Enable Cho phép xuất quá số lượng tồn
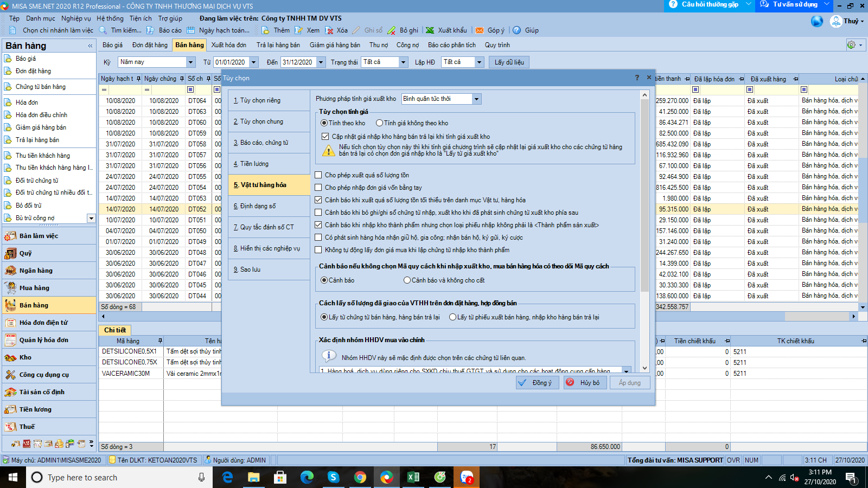868x488 pixels. coord(318,175)
